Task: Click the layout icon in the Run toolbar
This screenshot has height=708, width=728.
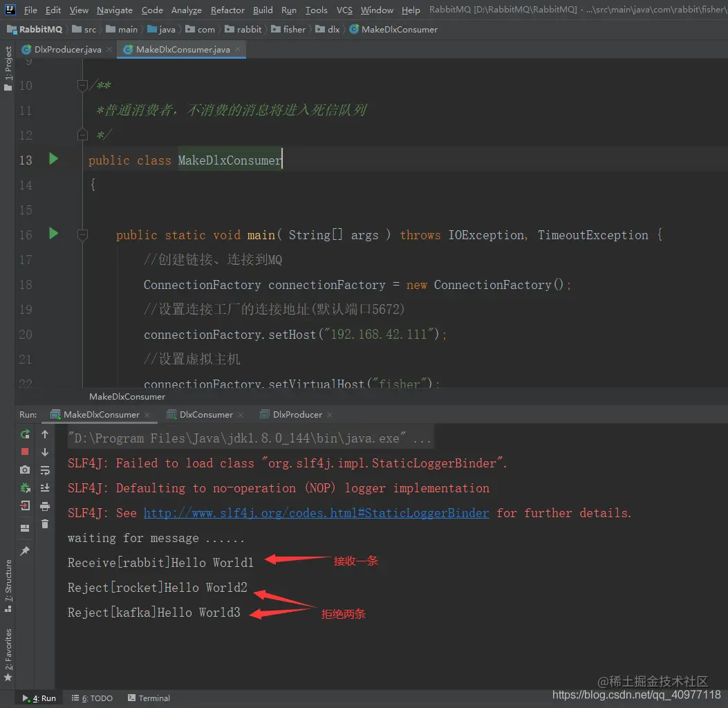Action: tap(25, 528)
